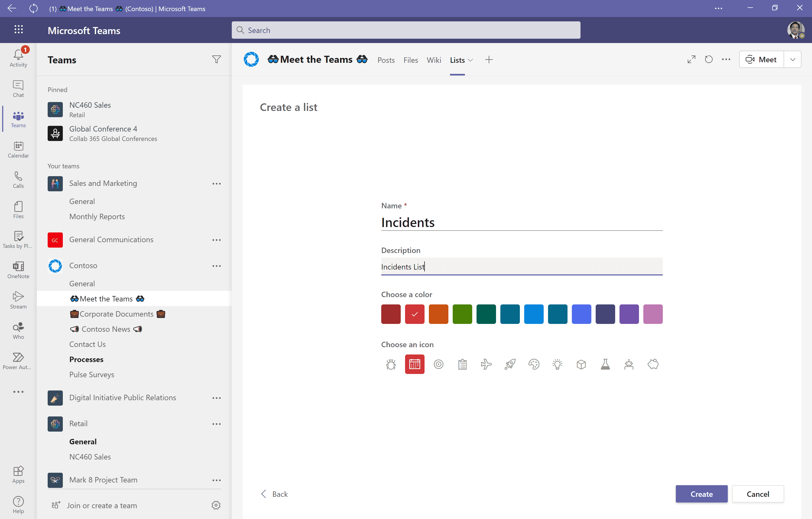This screenshot has width=812, height=519.
Task: Pick the orange color swatch
Action: (438, 314)
